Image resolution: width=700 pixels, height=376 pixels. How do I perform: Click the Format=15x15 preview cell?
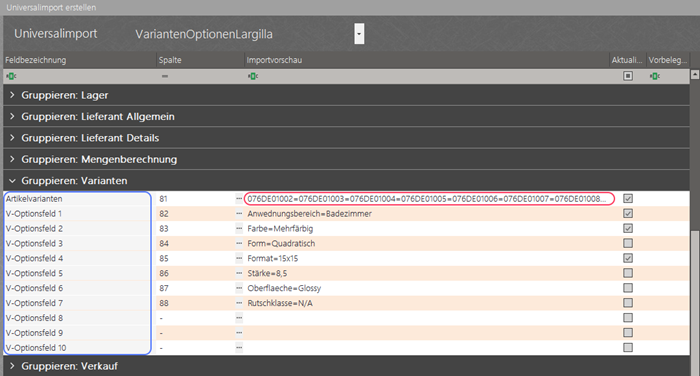coord(273,258)
